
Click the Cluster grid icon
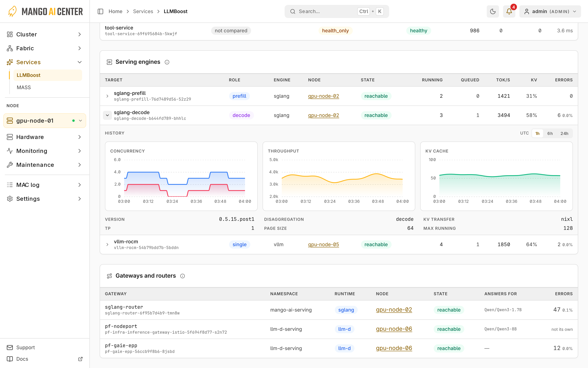tap(10, 34)
